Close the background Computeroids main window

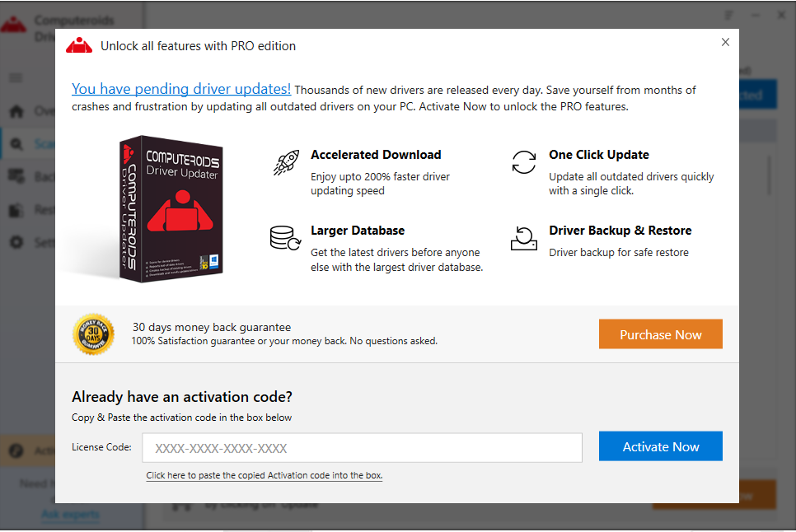click(x=782, y=15)
